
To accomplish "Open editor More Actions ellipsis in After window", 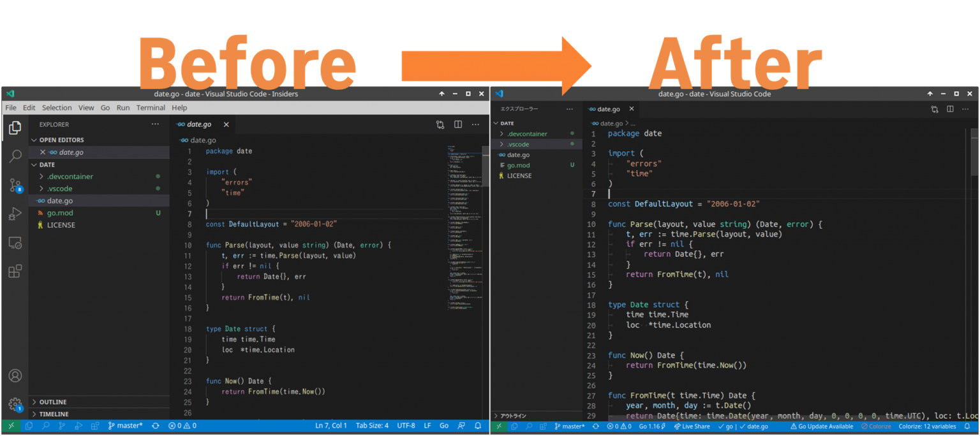I will point(967,109).
